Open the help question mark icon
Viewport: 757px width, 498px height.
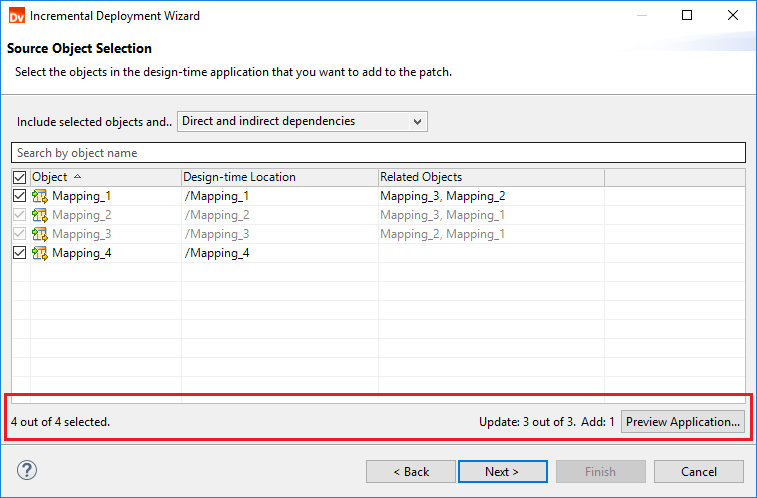pos(27,470)
